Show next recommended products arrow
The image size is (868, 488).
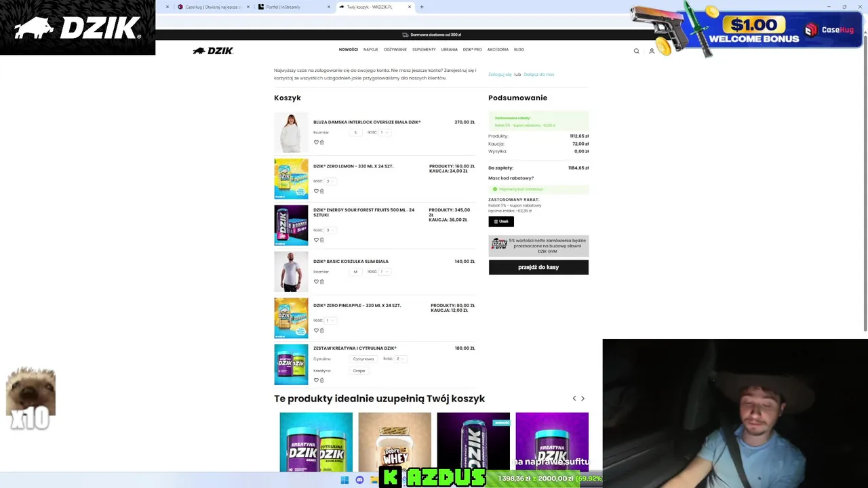click(x=583, y=399)
